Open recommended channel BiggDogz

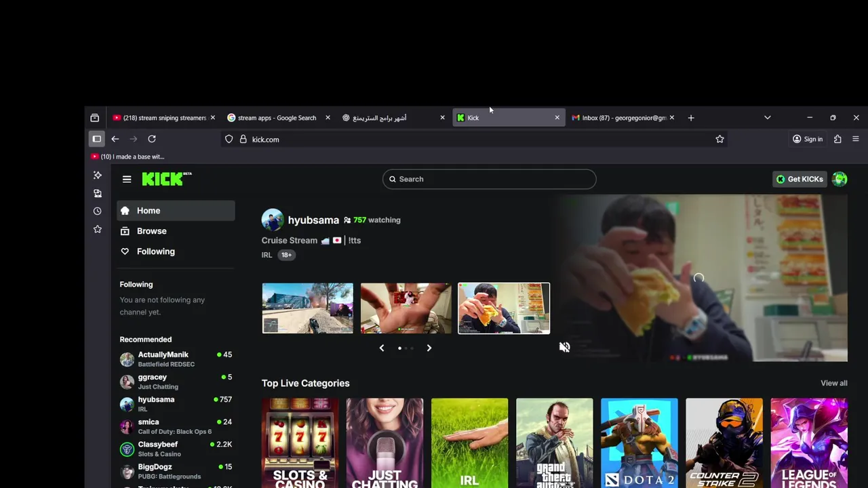click(176, 471)
